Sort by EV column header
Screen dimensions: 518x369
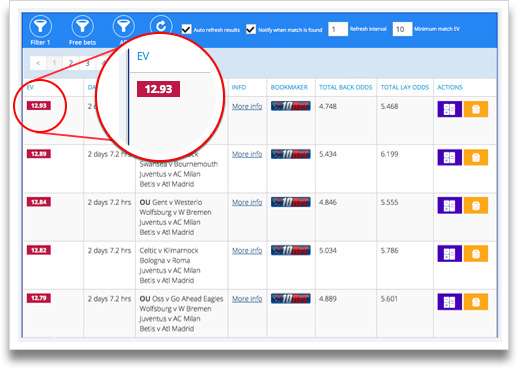click(x=30, y=87)
